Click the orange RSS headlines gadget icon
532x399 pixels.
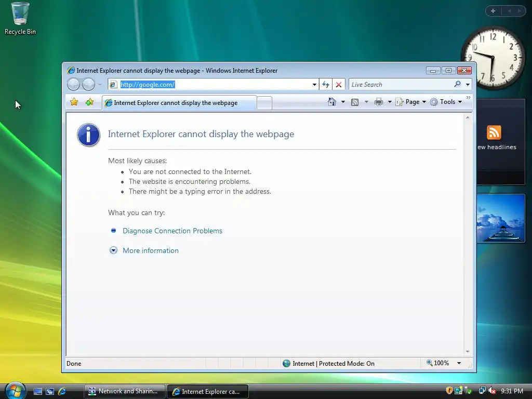(494, 132)
